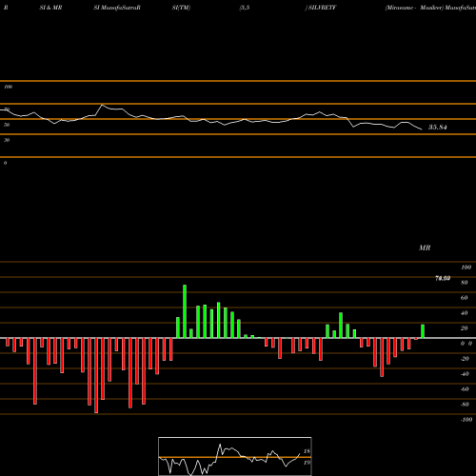The height and width of the screenshot is (476, 476).
Task: Click the tallest green MR histogram bar
Action: 185,311
